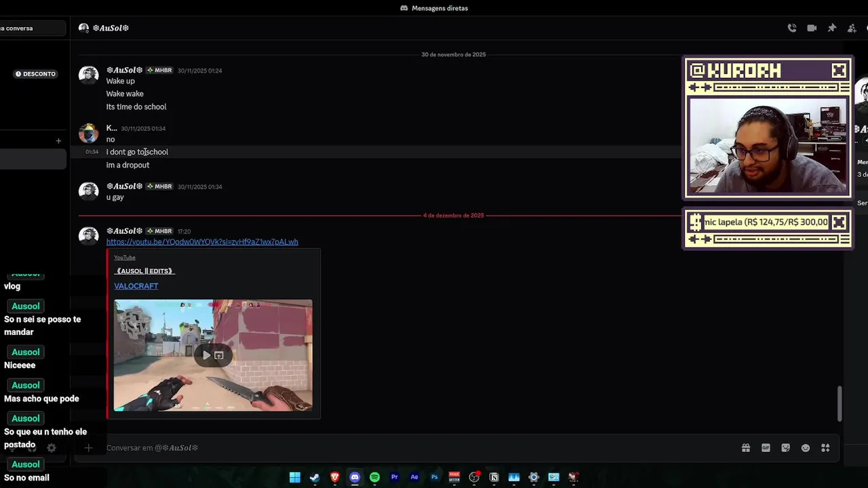Open Spotify from the taskbar
The image size is (868, 488).
(374, 477)
